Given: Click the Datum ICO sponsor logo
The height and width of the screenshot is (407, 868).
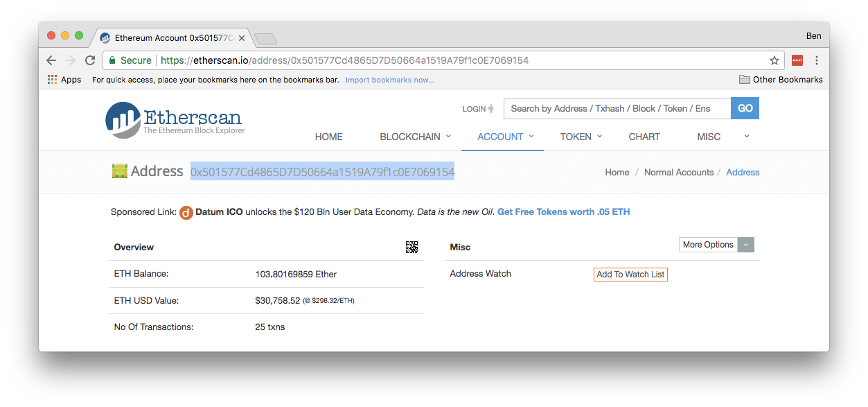Looking at the screenshot, I should [x=186, y=212].
